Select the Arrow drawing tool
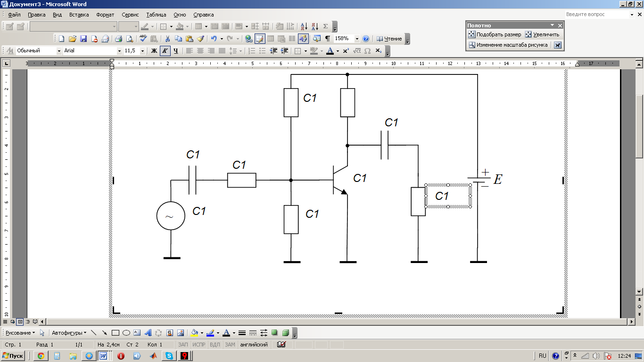Image resolution: width=644 pixels, height=362 pixels. (104, 333)
